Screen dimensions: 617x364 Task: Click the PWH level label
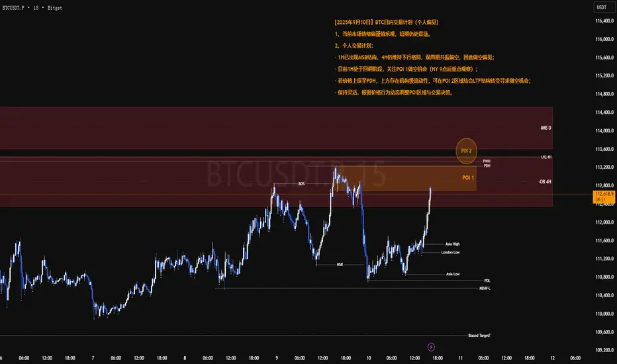[x=487, y=161]
